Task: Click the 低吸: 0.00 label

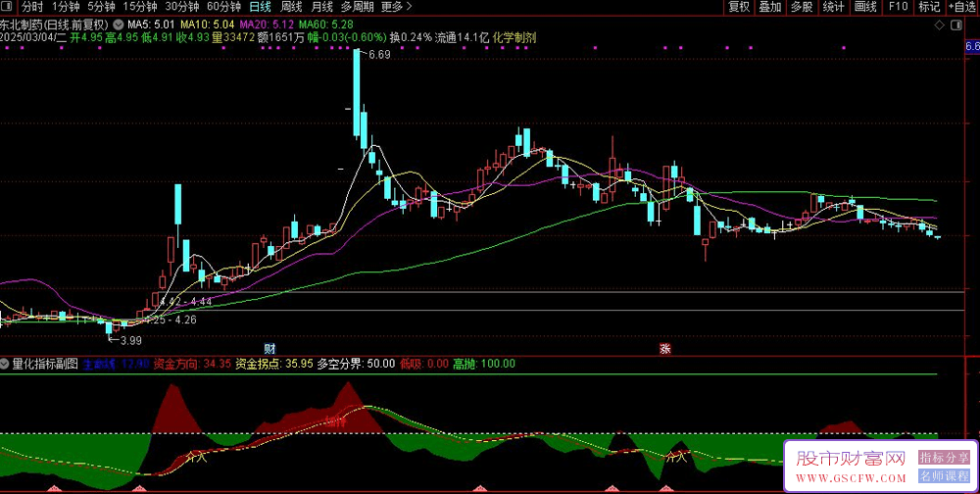Action: click(424, 364)
